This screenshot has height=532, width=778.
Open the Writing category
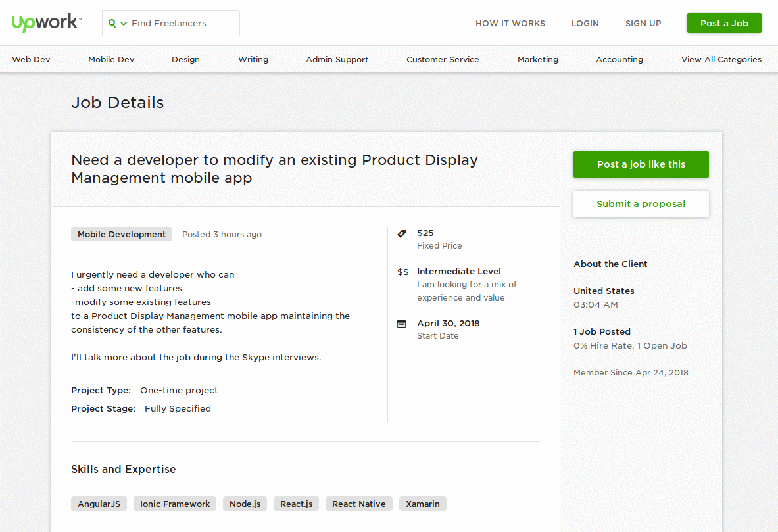pos(253,60)
